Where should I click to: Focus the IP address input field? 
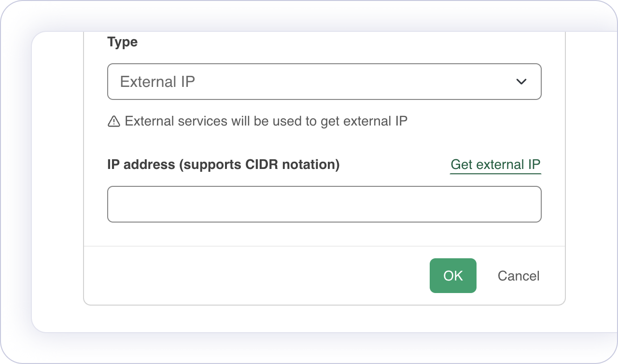coord(323,204)
